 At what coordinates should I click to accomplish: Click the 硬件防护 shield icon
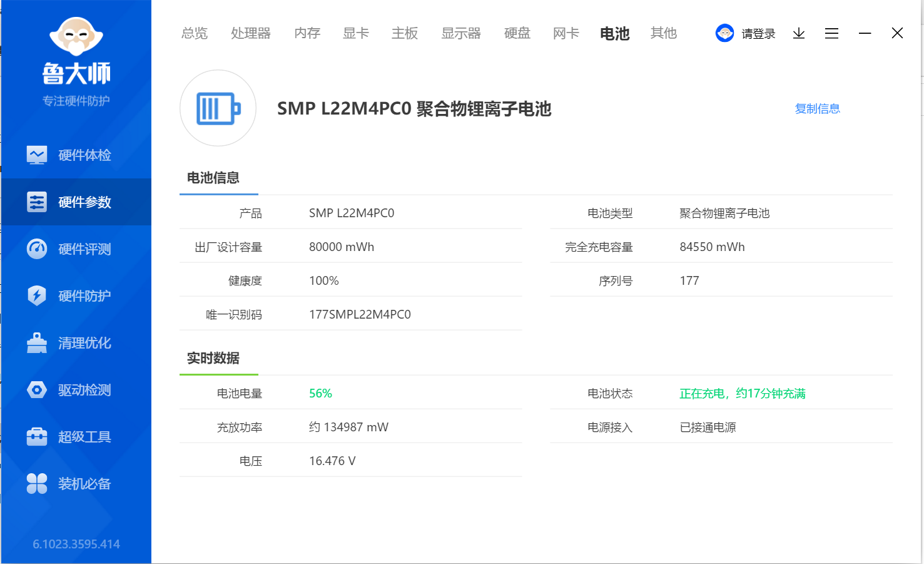pos(37,295)
